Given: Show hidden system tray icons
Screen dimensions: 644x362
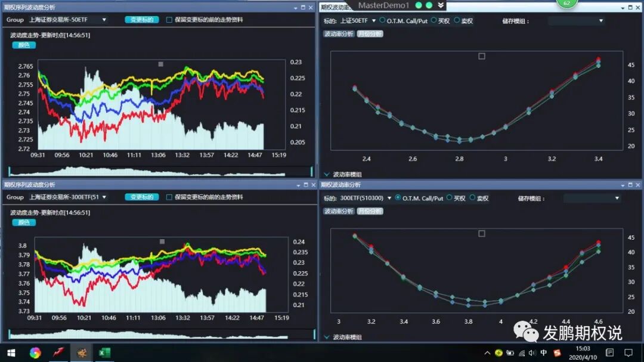Looking at the screenshot, I should (487, 353).
